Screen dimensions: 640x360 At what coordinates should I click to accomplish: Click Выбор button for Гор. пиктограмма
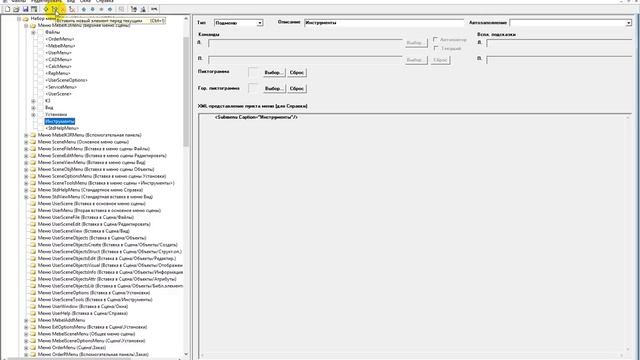[x=273, y=88]
